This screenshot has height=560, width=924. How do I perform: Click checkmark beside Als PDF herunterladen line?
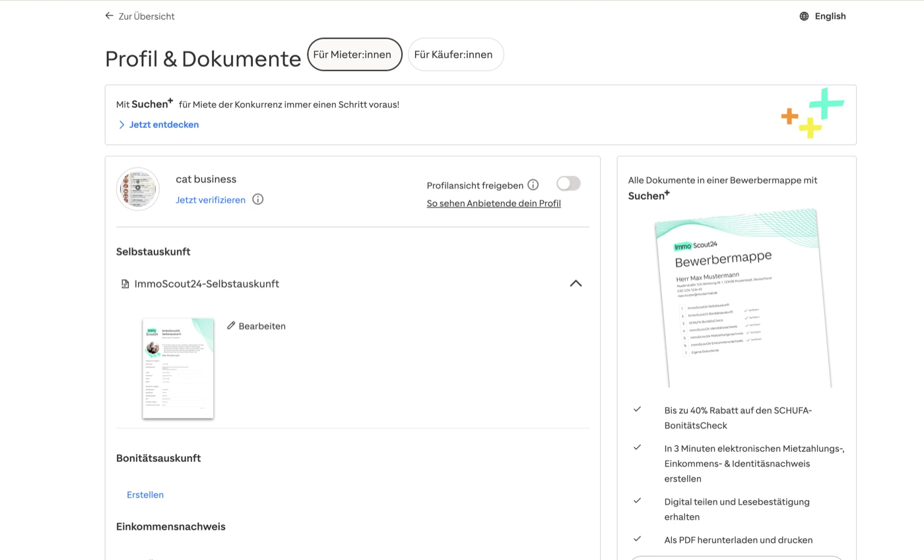(638, 539)
